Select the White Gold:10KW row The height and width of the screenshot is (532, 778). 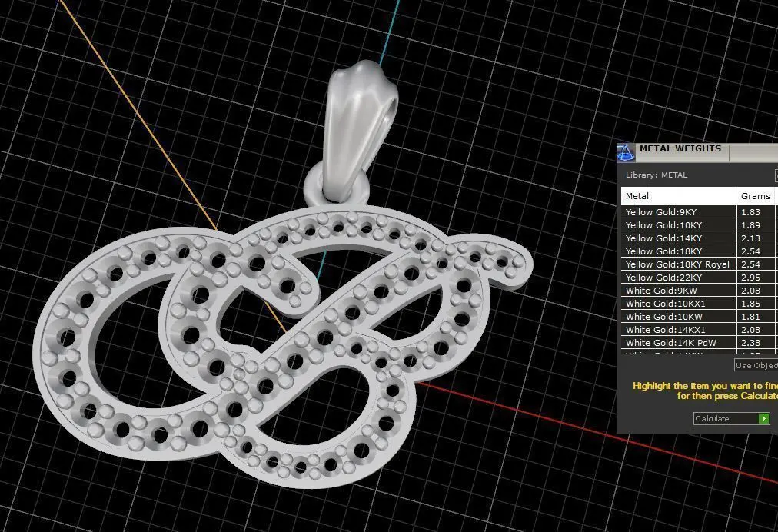(700, 317)
